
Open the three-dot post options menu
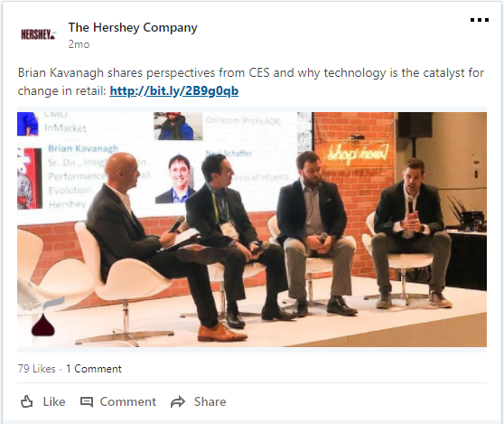[480, 20]
